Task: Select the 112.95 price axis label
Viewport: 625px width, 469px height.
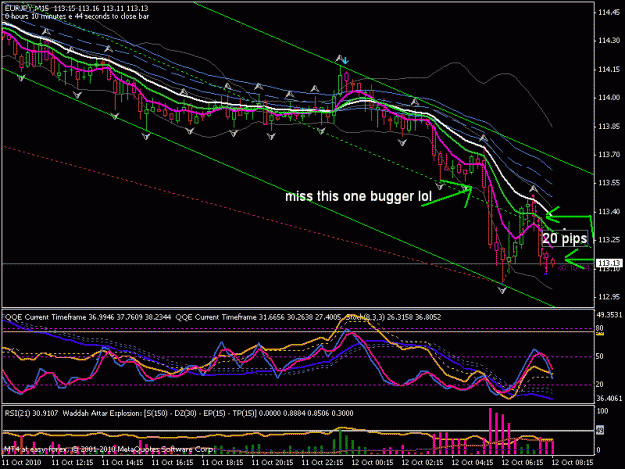Action: pyautogui.click(x=609, y=297)
